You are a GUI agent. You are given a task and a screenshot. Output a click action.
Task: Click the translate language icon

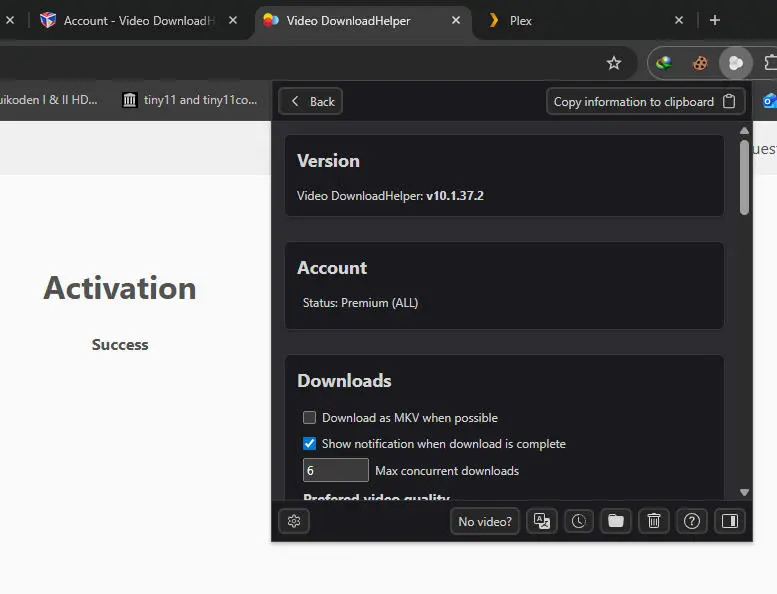(x=541, y=521)
